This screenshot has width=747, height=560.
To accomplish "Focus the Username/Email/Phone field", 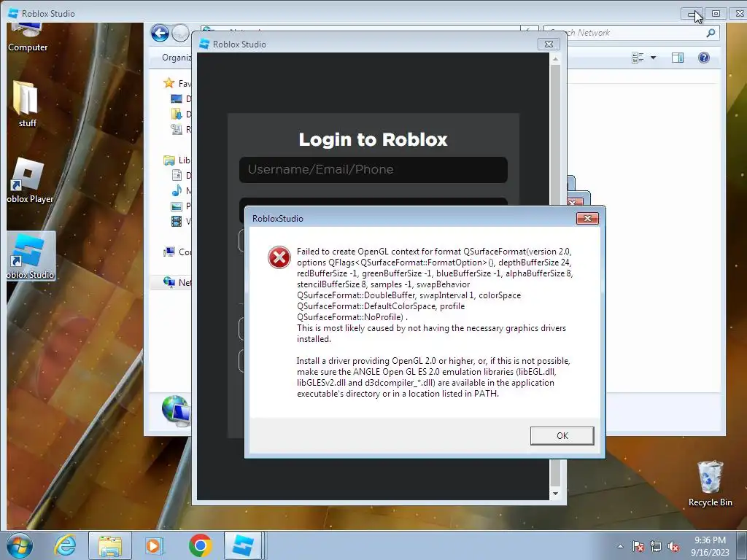I will click(x=373, y=169).
